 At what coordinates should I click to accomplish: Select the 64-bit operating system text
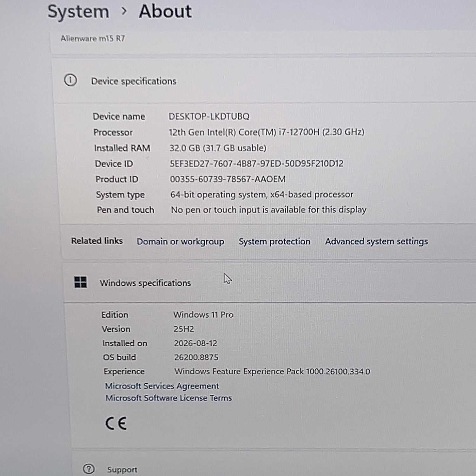pyautogui.click(x=261, y=195)
